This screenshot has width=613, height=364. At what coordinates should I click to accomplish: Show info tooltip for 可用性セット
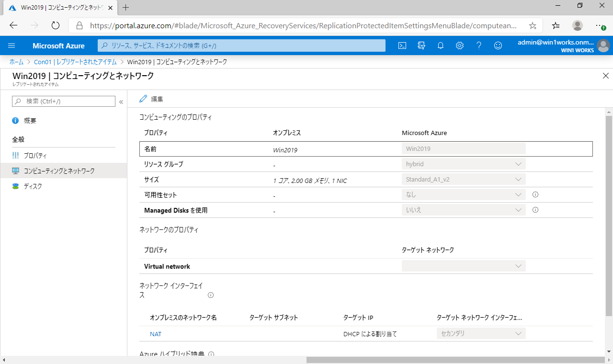click(535, 194)
